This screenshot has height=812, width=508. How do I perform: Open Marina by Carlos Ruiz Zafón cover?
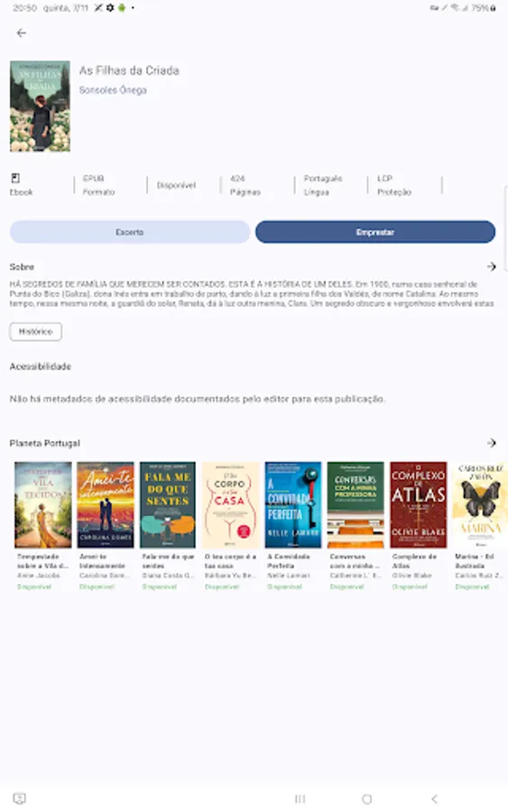click(x=480, y=505)
